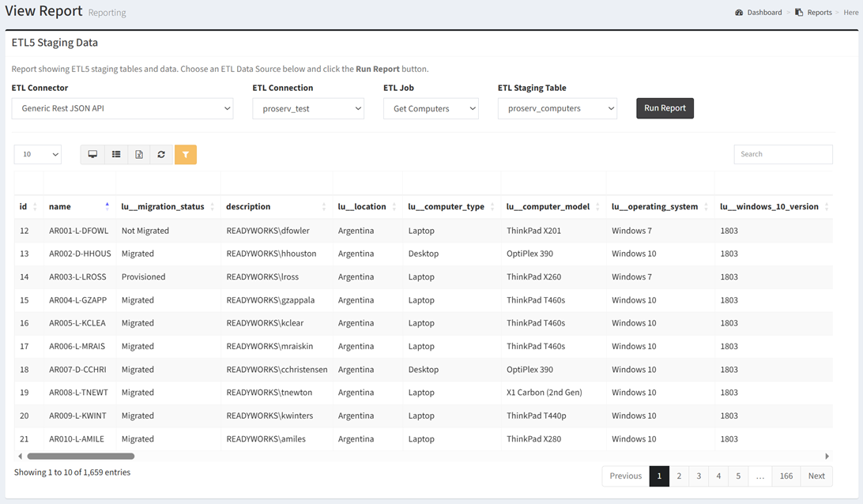Sort by the name column arrow

point(107,206)
